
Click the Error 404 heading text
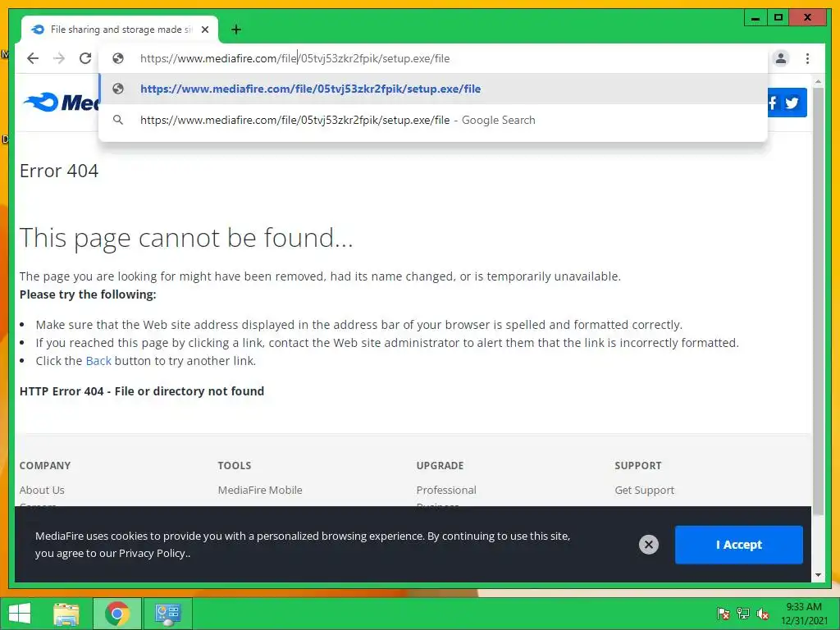coord(59,171)
